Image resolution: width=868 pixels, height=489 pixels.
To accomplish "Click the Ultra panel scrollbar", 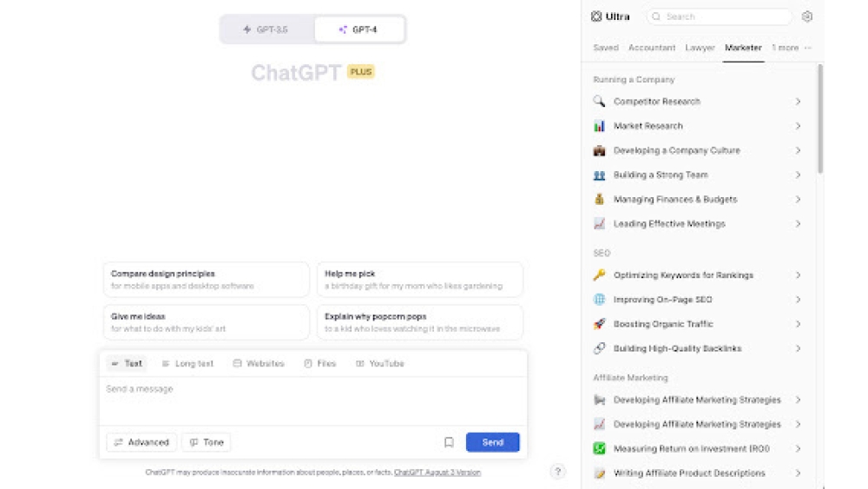I will [820, 119].
